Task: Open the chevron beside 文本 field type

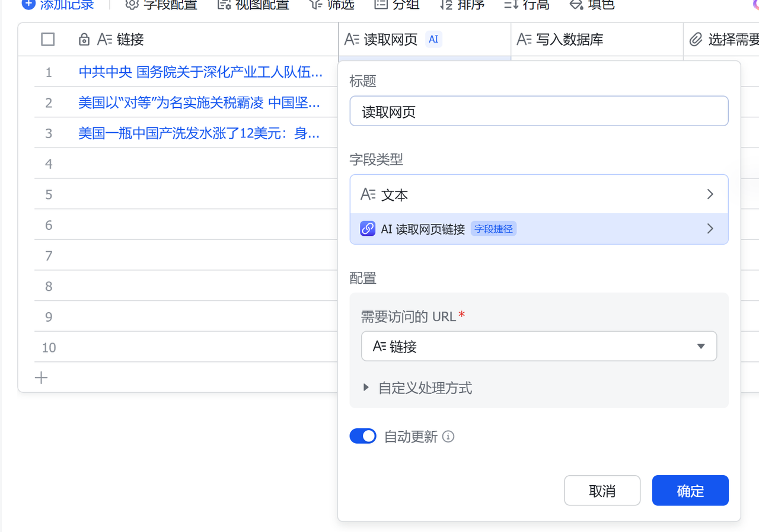Action: 710,194
